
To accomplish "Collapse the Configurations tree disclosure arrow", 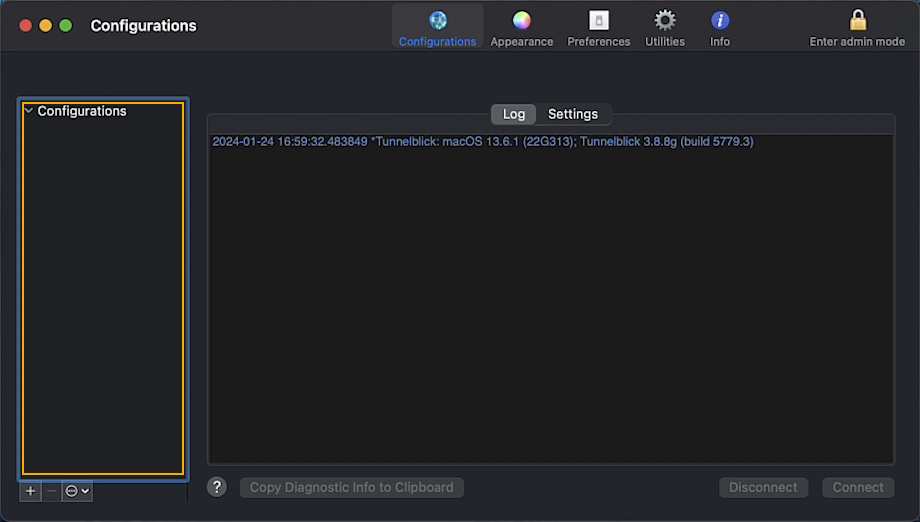I will [29, 111].
